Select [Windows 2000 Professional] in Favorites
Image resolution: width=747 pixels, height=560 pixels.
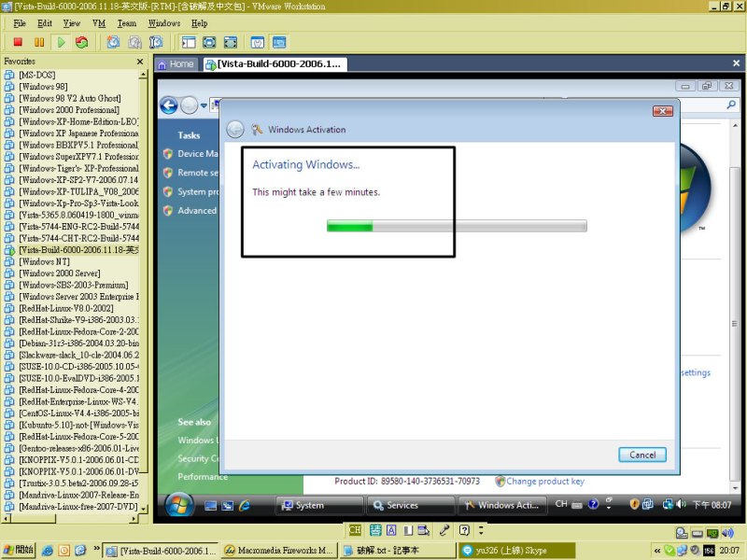click(x=69, y=110)
